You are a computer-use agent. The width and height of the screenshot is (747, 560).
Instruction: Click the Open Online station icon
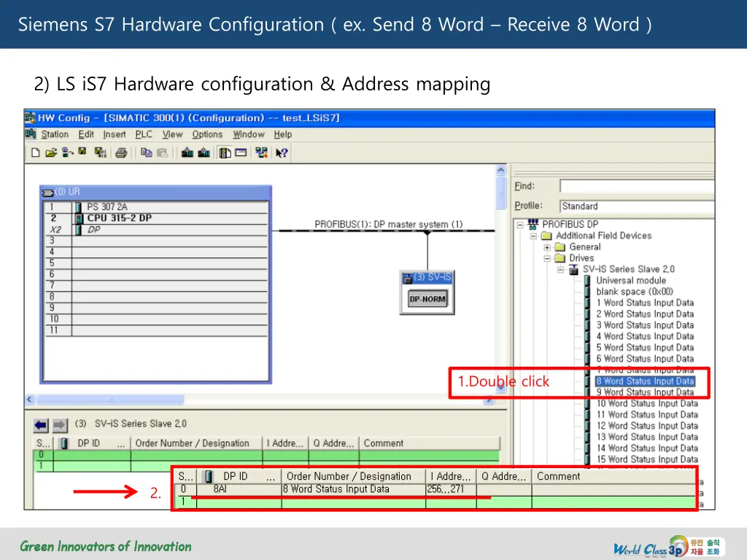point(67,153)
